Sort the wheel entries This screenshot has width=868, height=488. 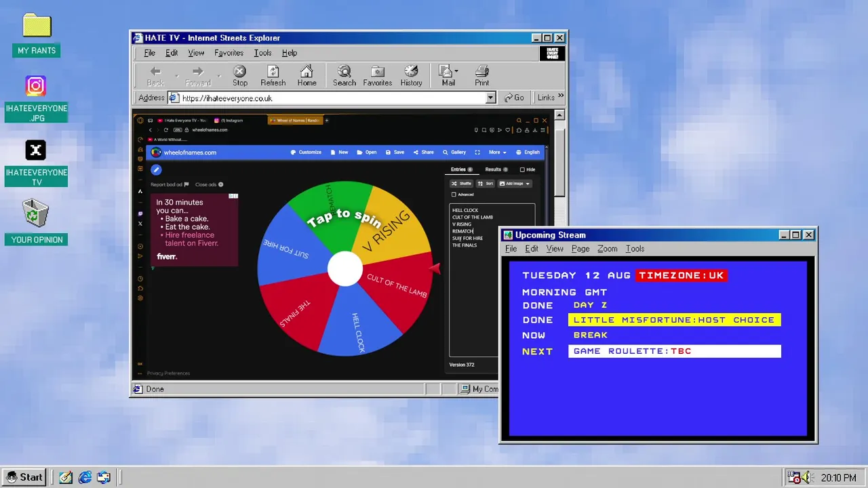486,184
